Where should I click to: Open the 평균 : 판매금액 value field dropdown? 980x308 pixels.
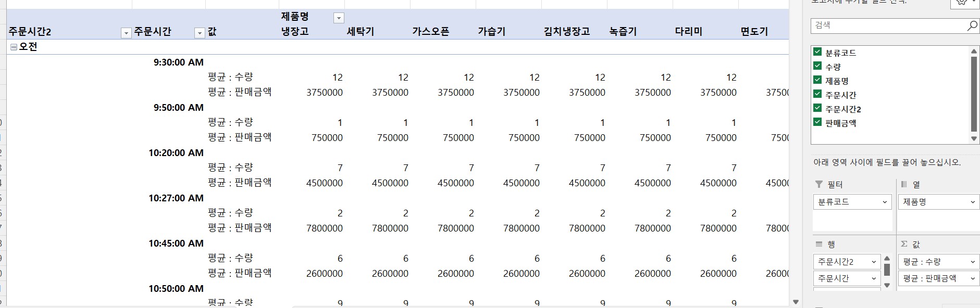pyautogui.click(x=972, y=278)
